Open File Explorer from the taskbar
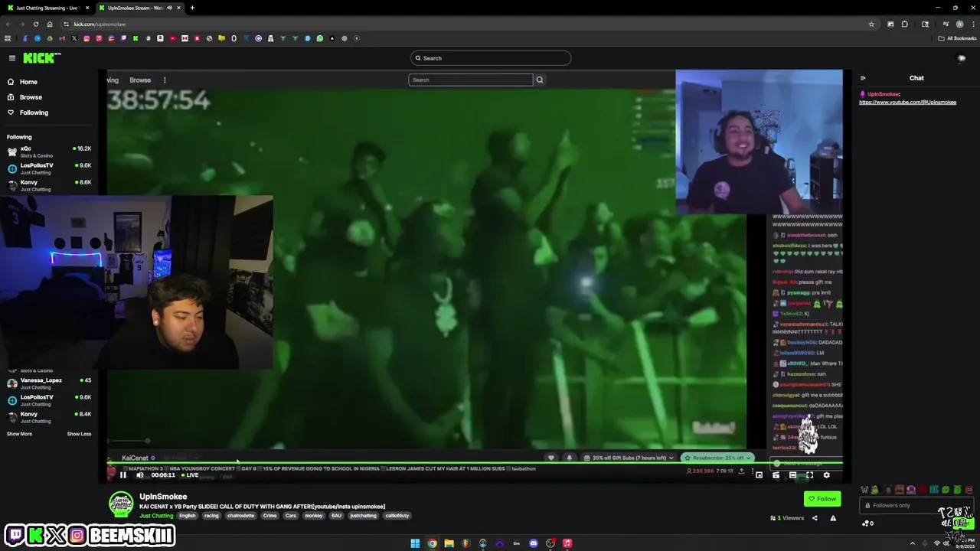The width and height of the screenshot is (980, 551). [449, 543]
